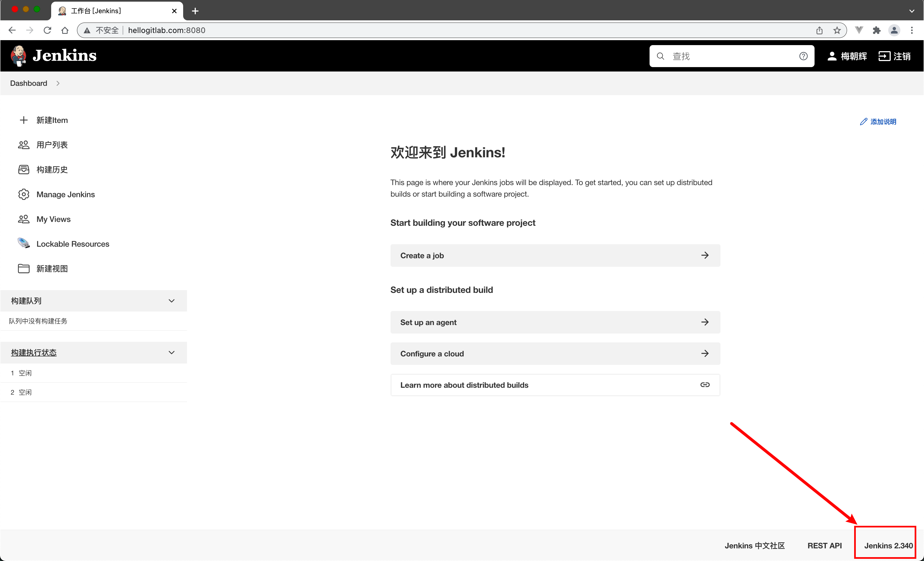Click the '队列中没有构建任务' text
The image size is (924, 561).
(x=38, y=321)
